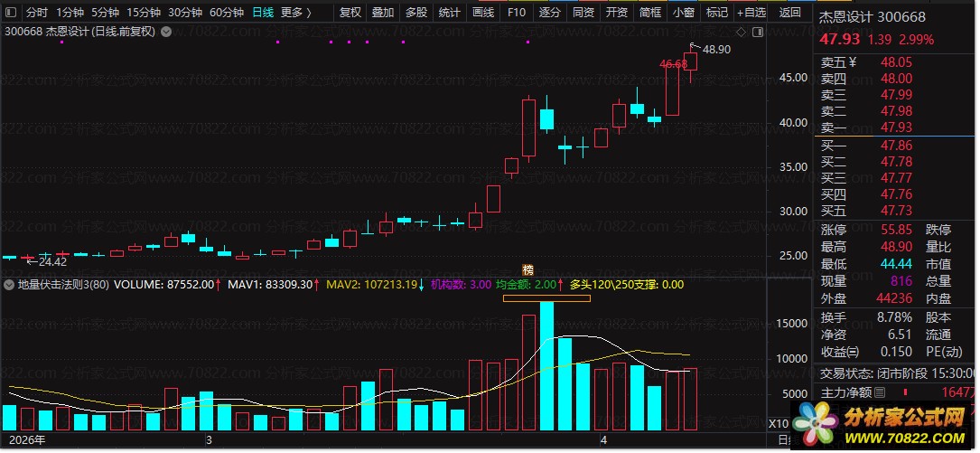Click the 现量 value 816
Viewport: 980px width, 453px height.
point(901,281)
